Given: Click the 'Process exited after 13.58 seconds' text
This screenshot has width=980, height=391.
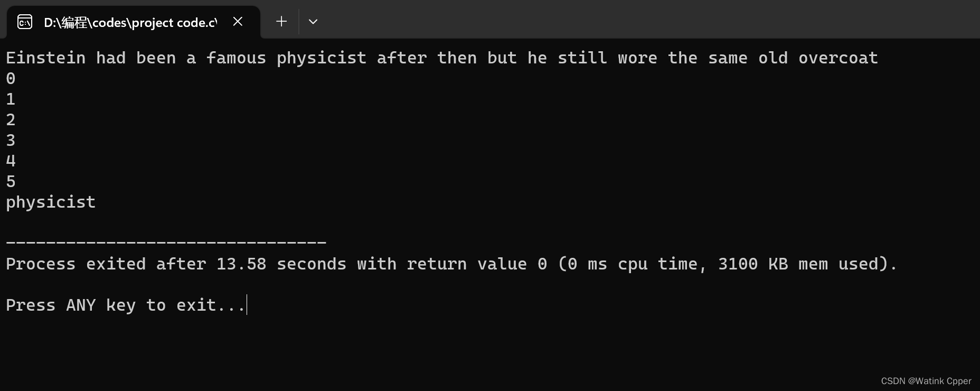Looking at the screenshot, I should pyautogui.click(x=176, y=264).
